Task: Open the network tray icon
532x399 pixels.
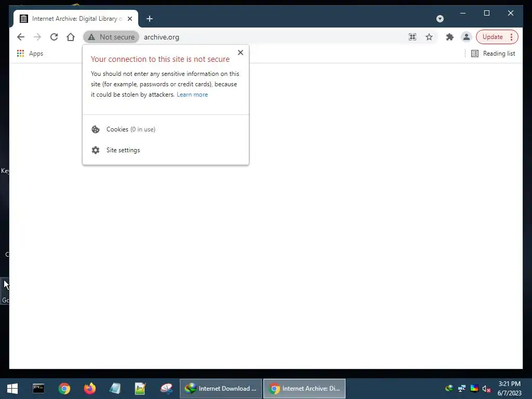Action: pyautogui.click(x=462, y=389)
